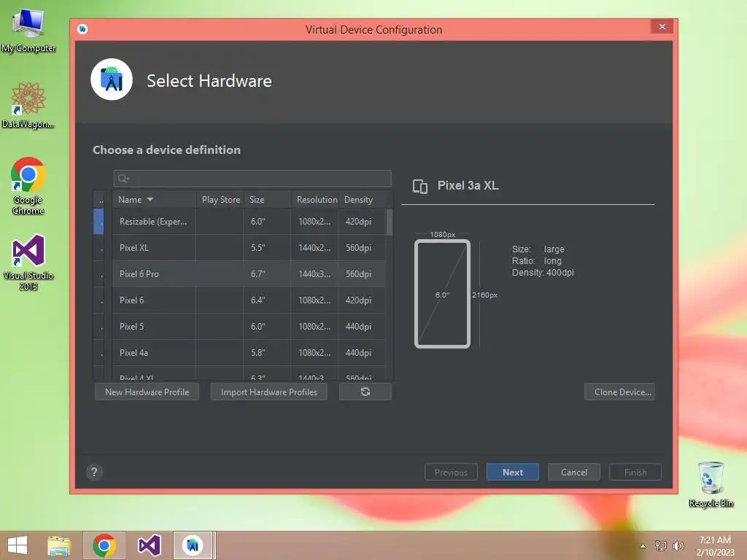Open the help question mark button
Image resolution: width=747 pixels, height=560 pixels.
click(94, 472)
